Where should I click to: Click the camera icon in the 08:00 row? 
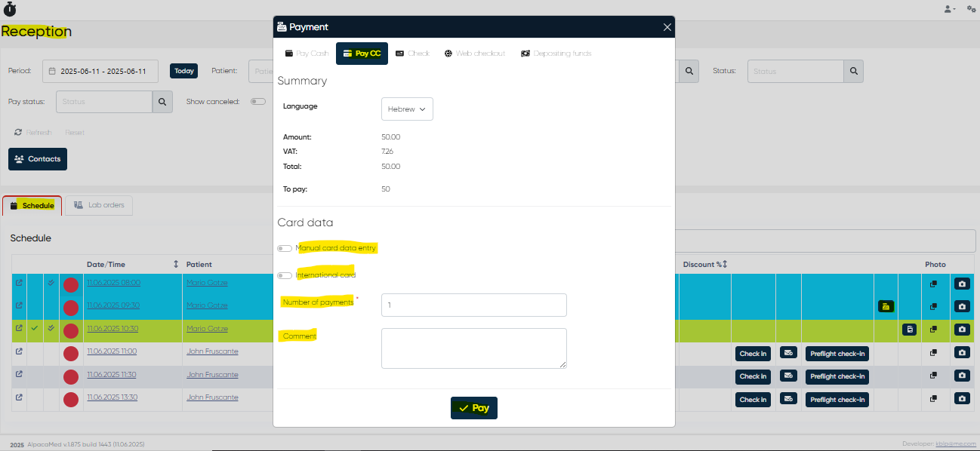point(962,284)
